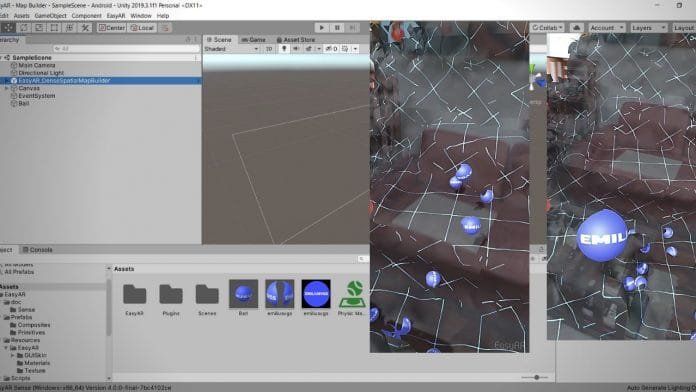Switch to the Scene tab
Viewport: 696px width, 392px height.
pyautogui.click(x=219, y=40)
